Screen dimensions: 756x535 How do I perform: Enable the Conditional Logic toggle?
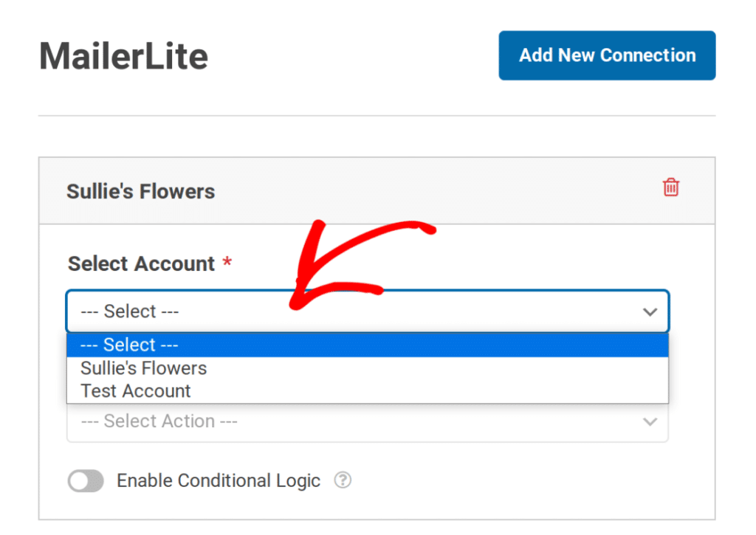click(85, 480)
